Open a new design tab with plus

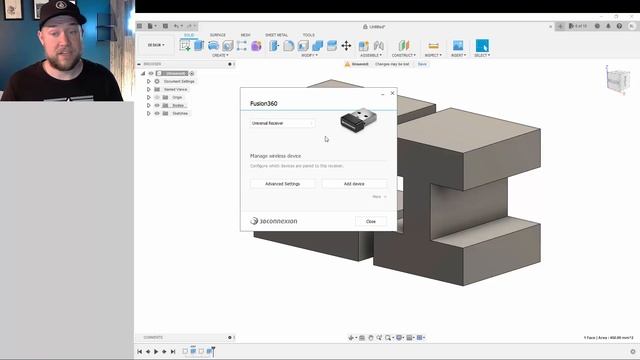(560, 26)
